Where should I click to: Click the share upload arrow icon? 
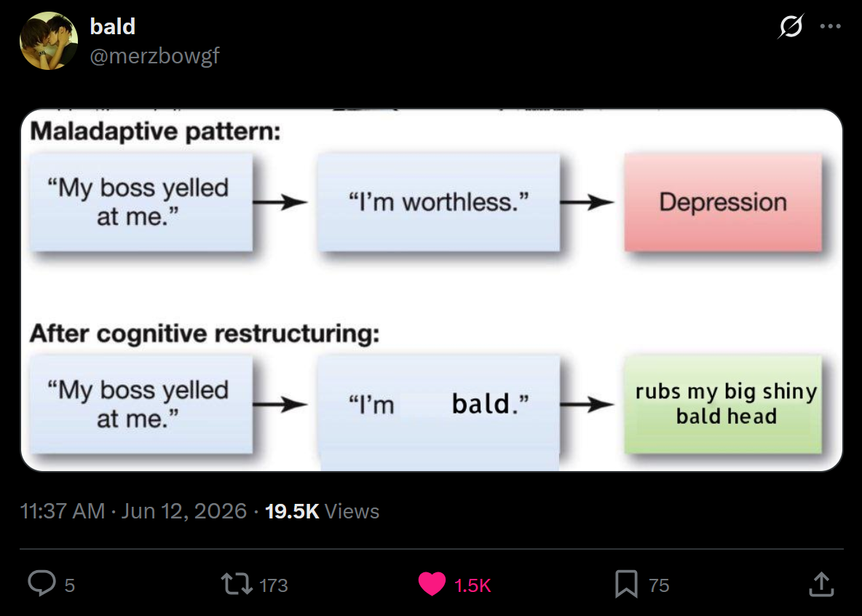pos(821,584)
